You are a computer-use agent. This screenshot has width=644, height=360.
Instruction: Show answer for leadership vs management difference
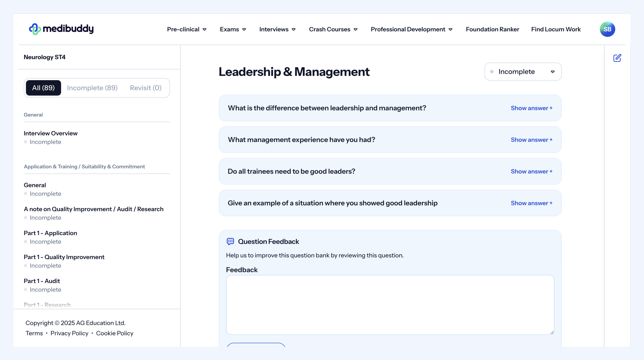tap(531, 108)
